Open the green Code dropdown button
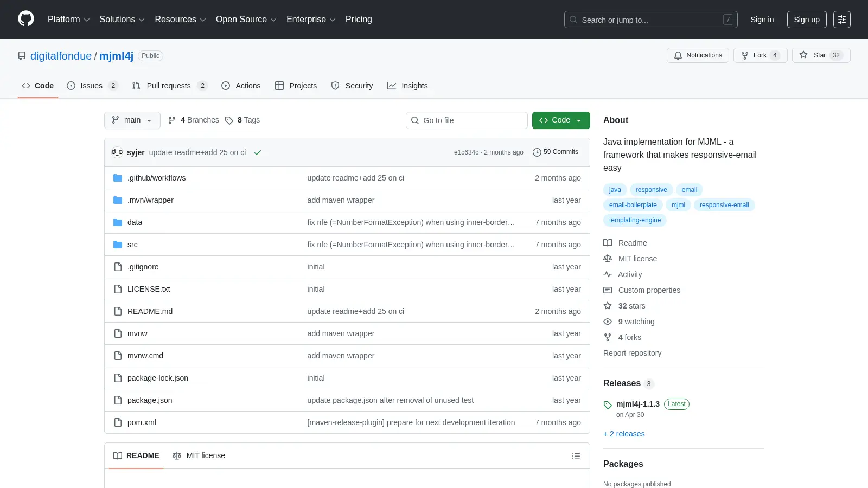Screen dimensions: 868x488 coord(561,120)
